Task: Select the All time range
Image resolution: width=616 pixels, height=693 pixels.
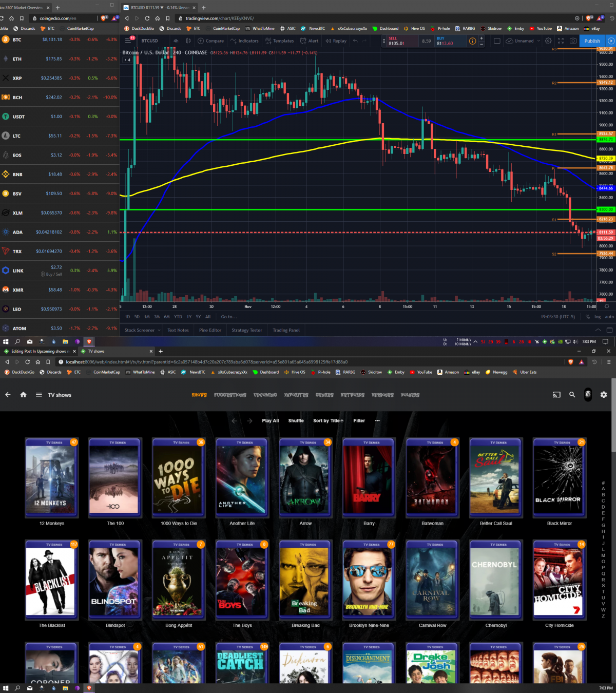Action: click(x=208, y=317)
